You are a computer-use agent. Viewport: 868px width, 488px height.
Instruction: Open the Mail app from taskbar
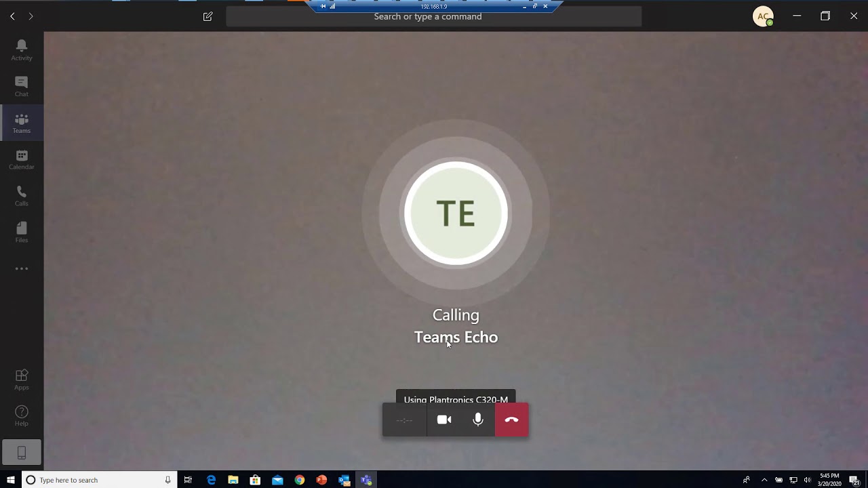277,480
